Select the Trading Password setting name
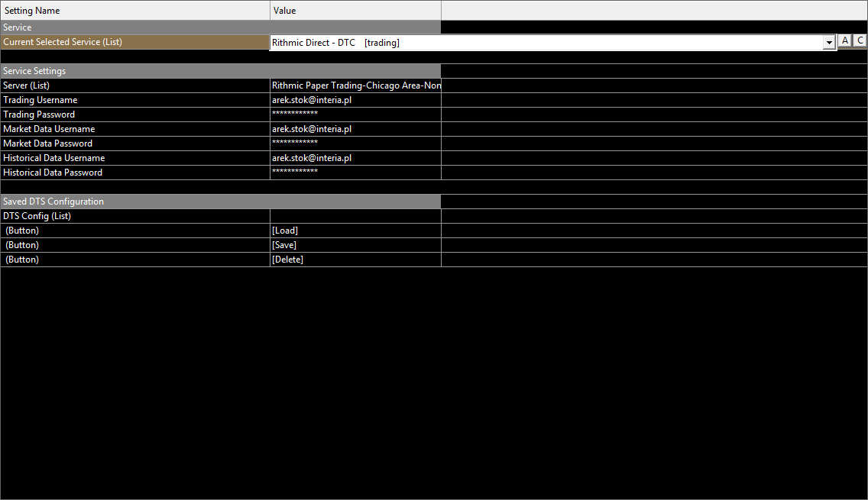The image size is (868, 500). (135, 115)
